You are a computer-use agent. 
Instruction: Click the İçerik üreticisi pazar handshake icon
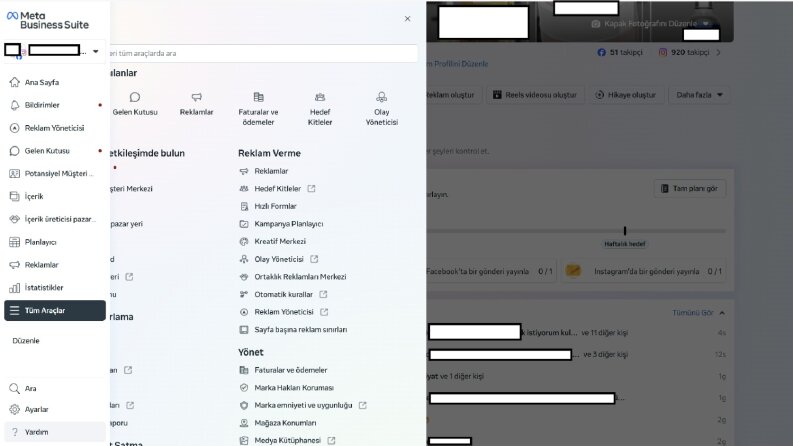coord(15,219)
